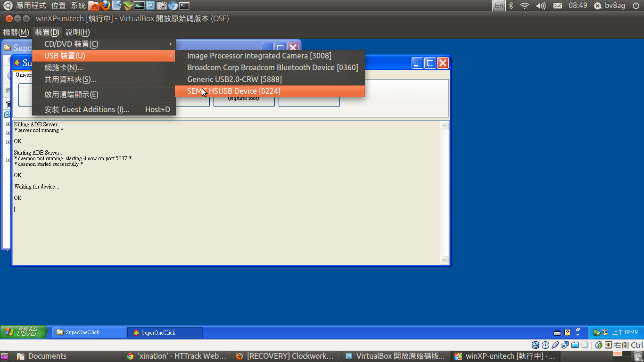This screenshot has width=644, height=362.
Task: Click the virtualization CPU status icon
Action: [x=585, y=345]
